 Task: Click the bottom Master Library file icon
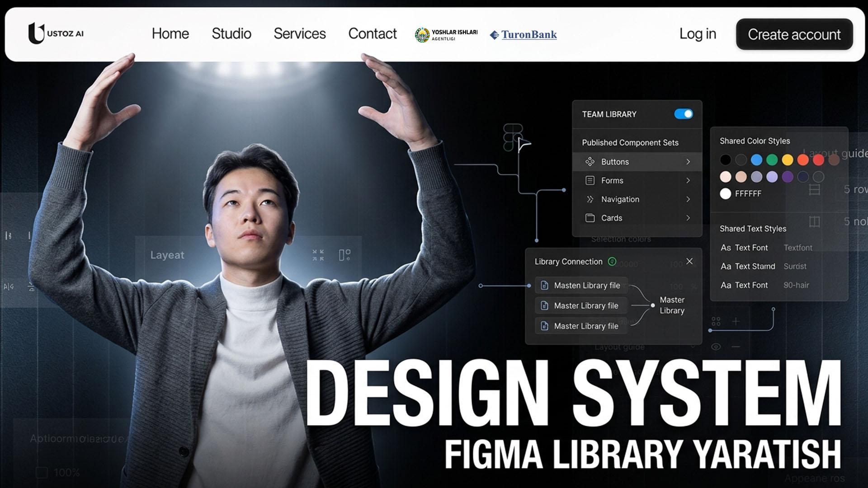coord(545,326)
